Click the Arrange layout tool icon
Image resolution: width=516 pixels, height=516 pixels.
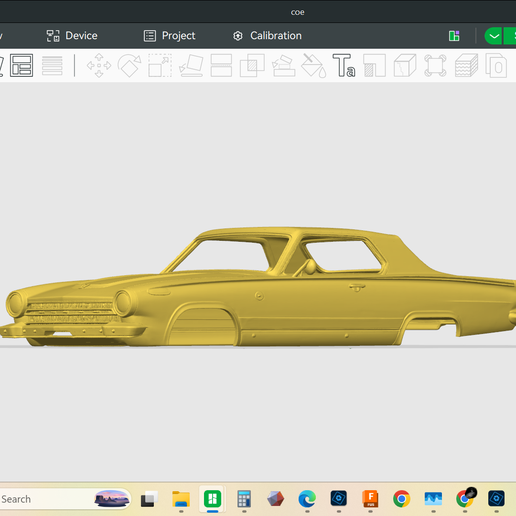(21, 65)
